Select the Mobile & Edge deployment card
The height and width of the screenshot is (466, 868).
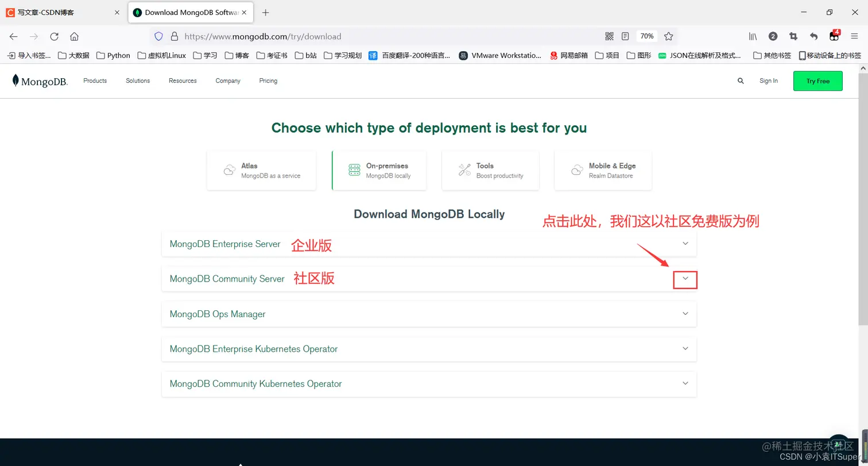(x=603, y=171)
